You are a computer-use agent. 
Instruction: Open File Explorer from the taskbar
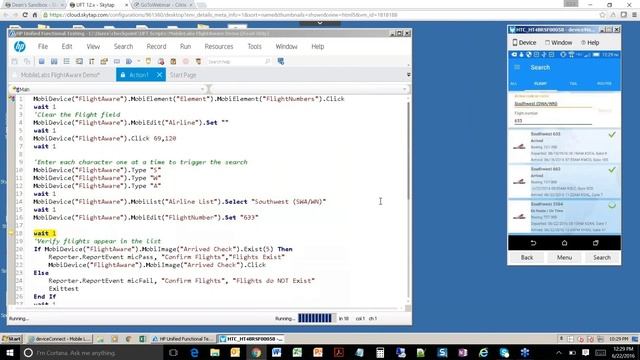(215, 353)
